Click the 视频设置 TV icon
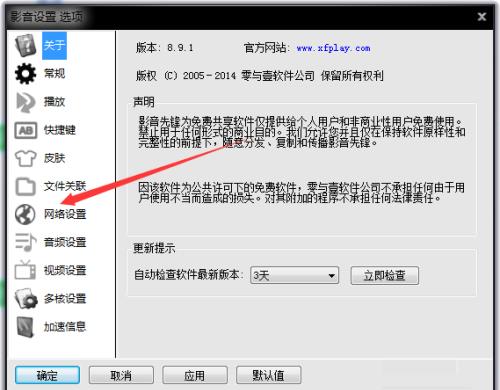This screenshot has height=390, width=500. (x=25, y=270)
